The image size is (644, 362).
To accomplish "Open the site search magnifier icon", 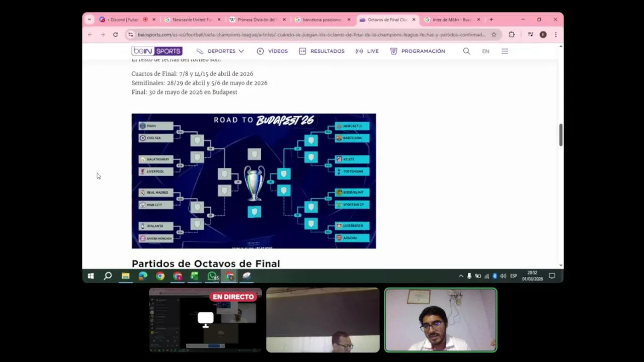I will pos(466,51).
